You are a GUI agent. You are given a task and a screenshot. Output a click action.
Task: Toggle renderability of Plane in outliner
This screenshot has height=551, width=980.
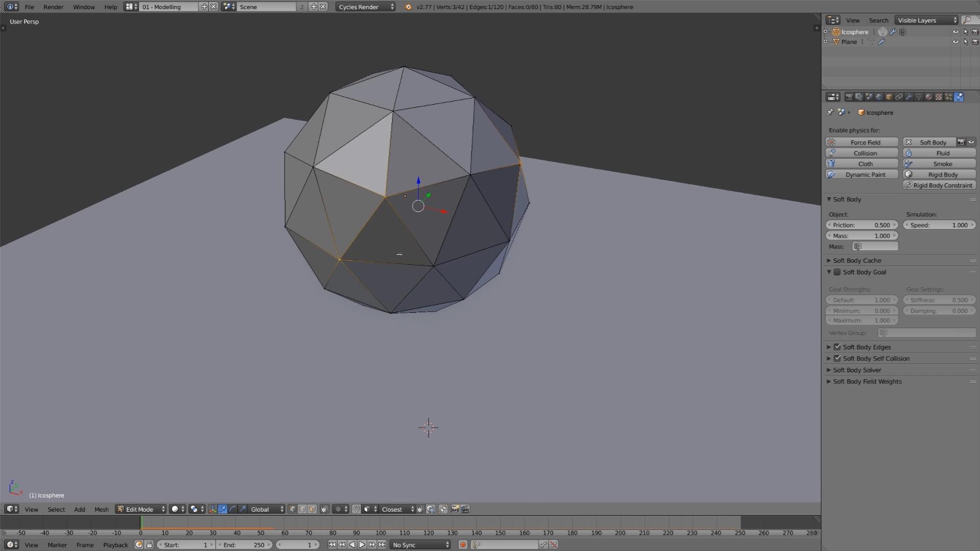pyautogui.click(x=975, y=42)
